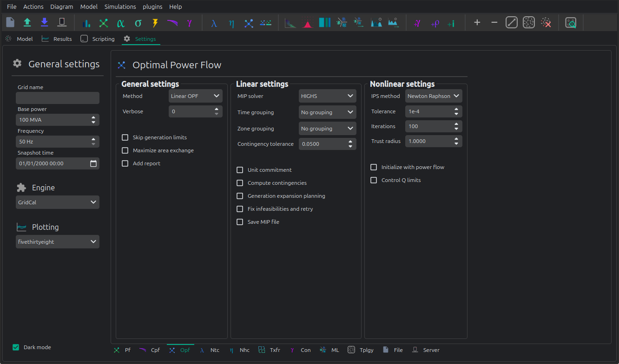Run a power flow simulation
Screen dimensions: 619x364
pos(86,22)
